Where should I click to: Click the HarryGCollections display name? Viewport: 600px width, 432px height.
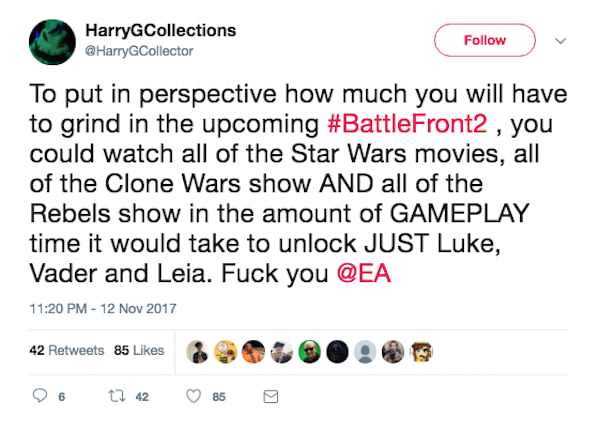[x=167, y=31]
